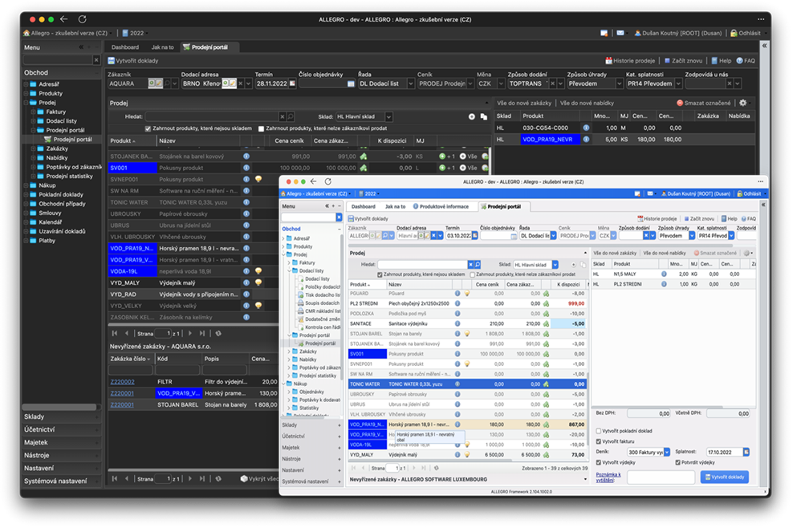Open the Deník dropdown showing 300 Faktury
The height and width of the screenshot is (532, 797).
point(666,451)
